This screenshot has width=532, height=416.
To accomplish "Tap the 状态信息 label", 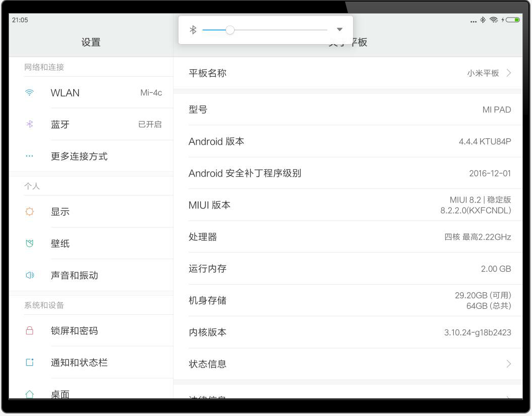I will [x=208, y=364].
